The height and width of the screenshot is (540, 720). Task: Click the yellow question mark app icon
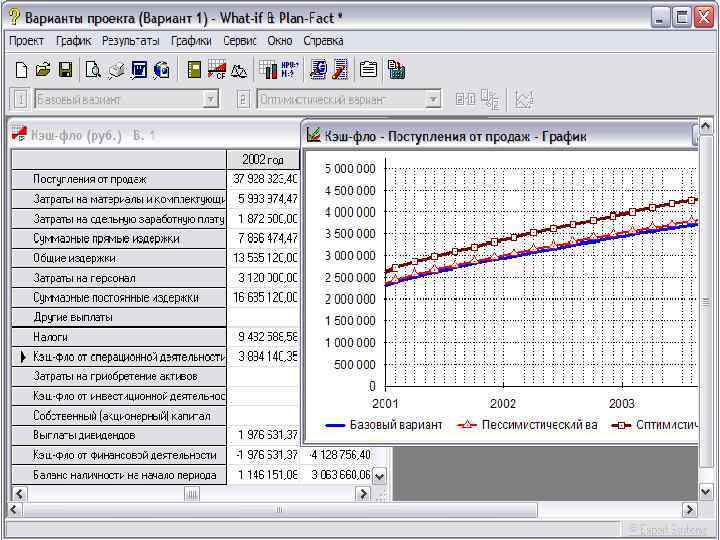[14, 17]
